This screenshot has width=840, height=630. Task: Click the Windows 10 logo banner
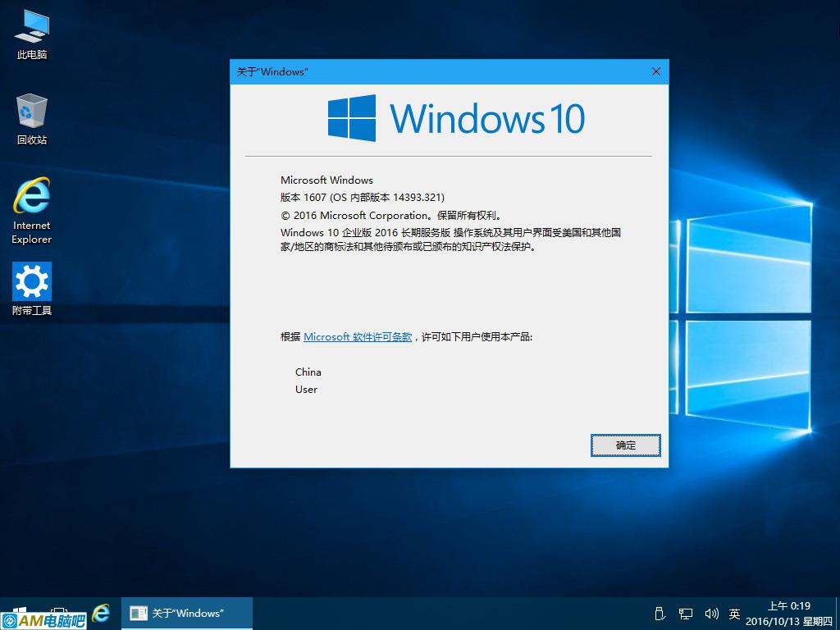click(456, 118)
